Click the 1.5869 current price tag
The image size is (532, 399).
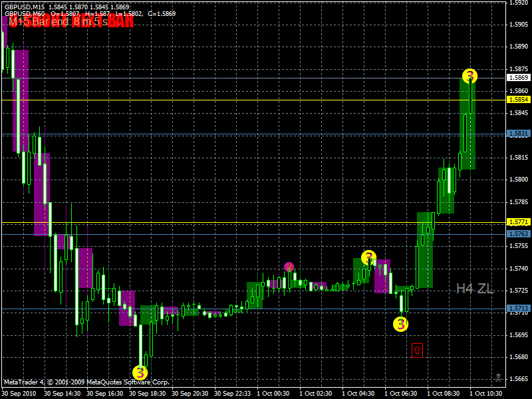(519, 77)
